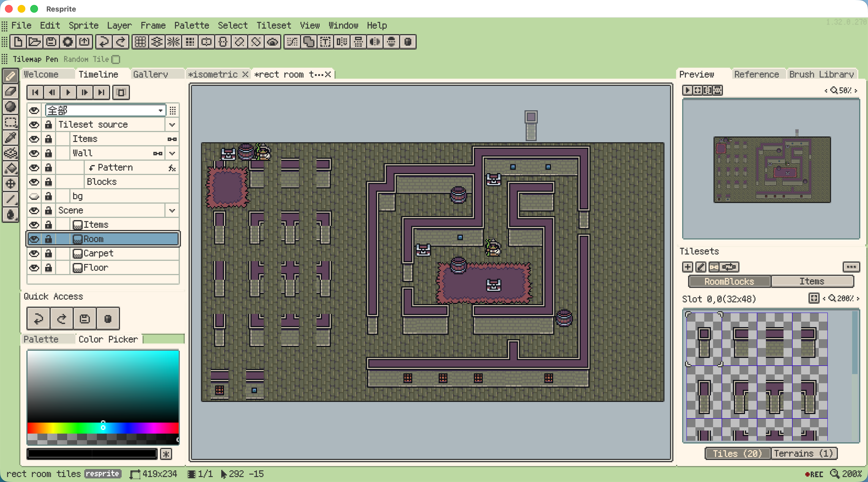Increase preview zoom with arrow right of 50%
The height and width of the screenshot is (482, 868).
pyautogui.click(x=856, y=91)
